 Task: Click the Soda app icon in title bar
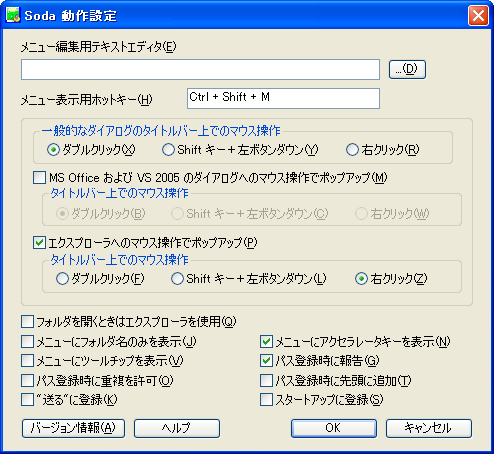pos(13,15)
